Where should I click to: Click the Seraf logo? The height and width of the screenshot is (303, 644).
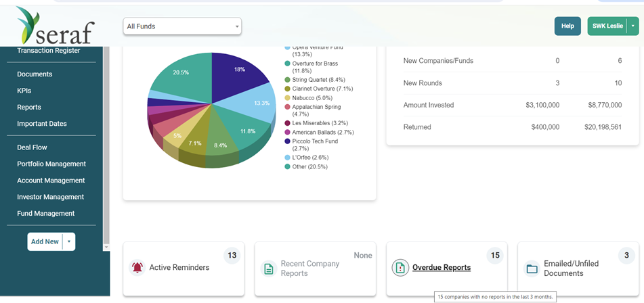tap(55, 26)
